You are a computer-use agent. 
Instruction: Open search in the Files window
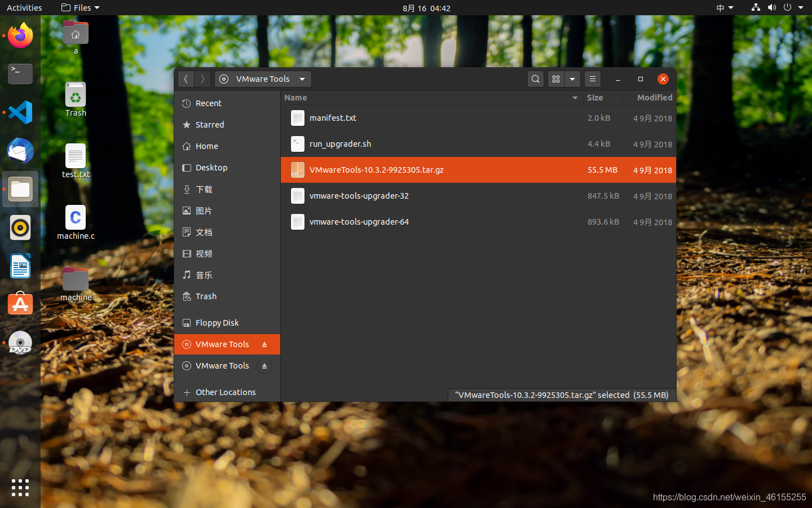point(536,79)
